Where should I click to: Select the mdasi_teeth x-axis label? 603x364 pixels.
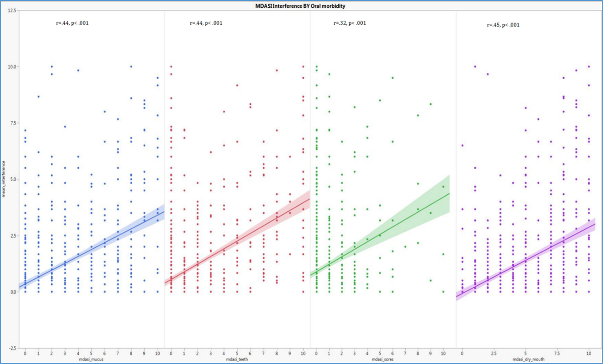[237, 359]
